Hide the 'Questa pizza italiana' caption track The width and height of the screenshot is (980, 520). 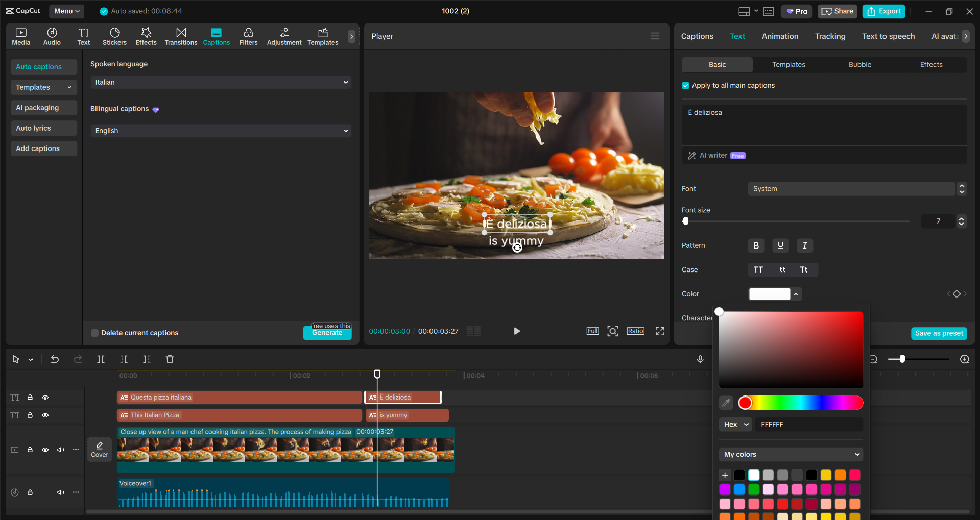coord(45,397)
